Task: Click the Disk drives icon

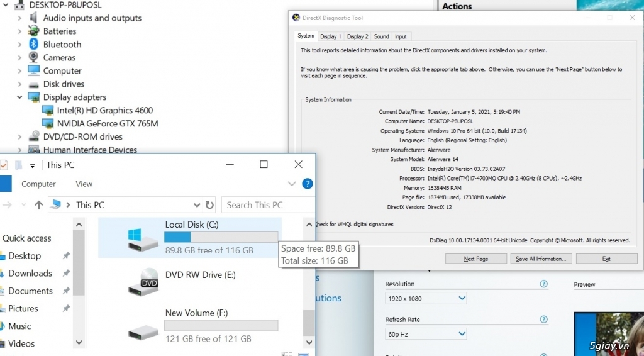Action: click(34, 84)
